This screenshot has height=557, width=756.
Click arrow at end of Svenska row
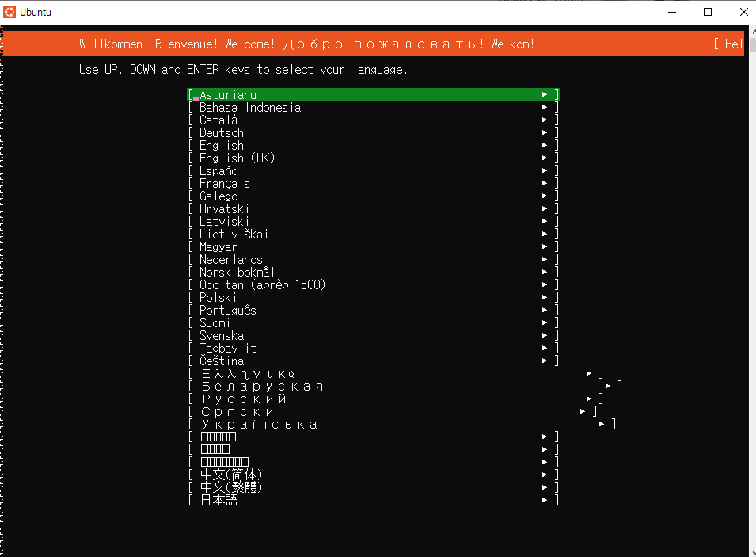tap(545, 335)
